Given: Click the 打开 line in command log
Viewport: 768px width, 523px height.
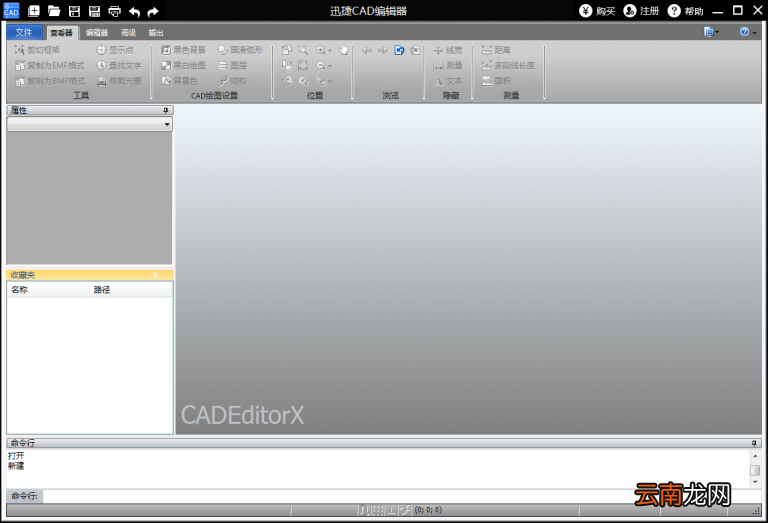Looking at the screenshot, I should [x=16, y=456].
